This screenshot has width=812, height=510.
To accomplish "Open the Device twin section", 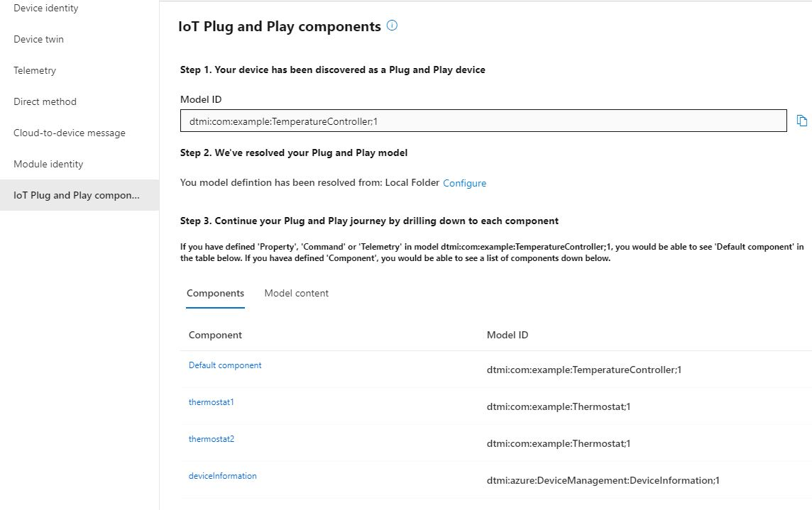I will coord(38,39).
